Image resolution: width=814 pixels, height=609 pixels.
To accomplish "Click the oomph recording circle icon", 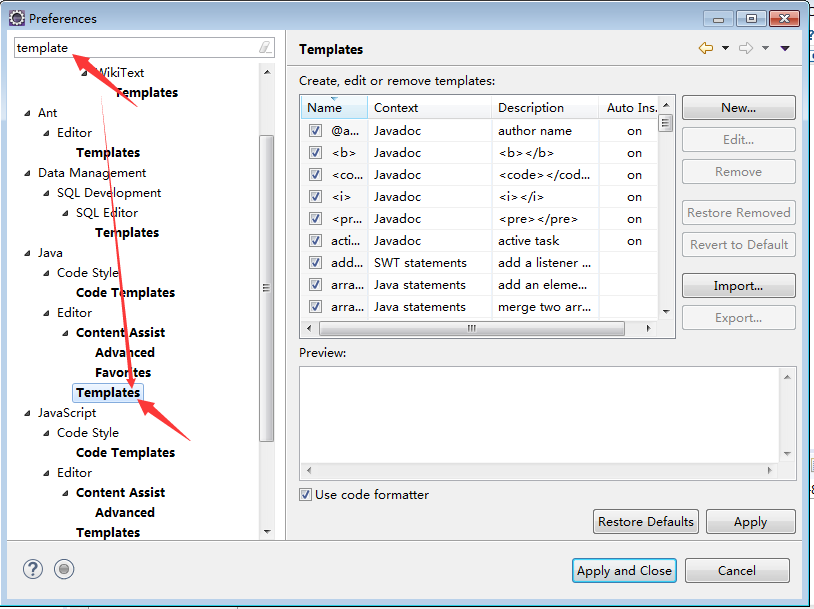I will point(64,569).
